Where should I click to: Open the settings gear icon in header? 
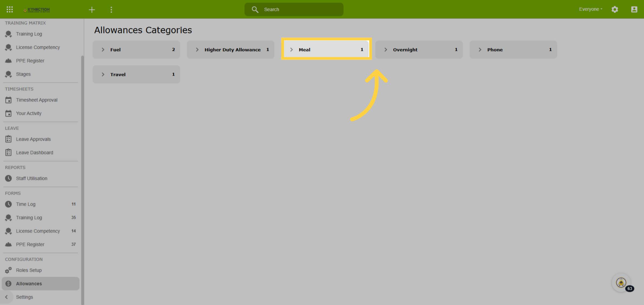(615, 9)
